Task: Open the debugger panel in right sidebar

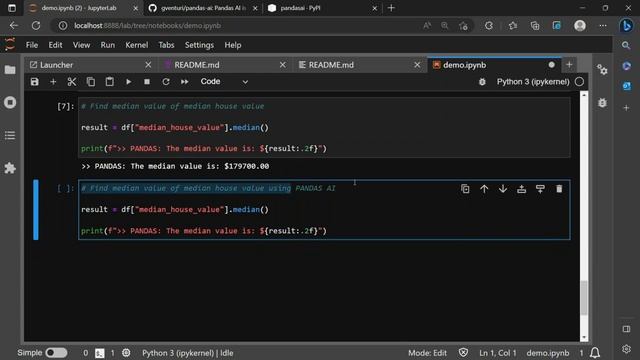Action: click(x=602, y=102)
